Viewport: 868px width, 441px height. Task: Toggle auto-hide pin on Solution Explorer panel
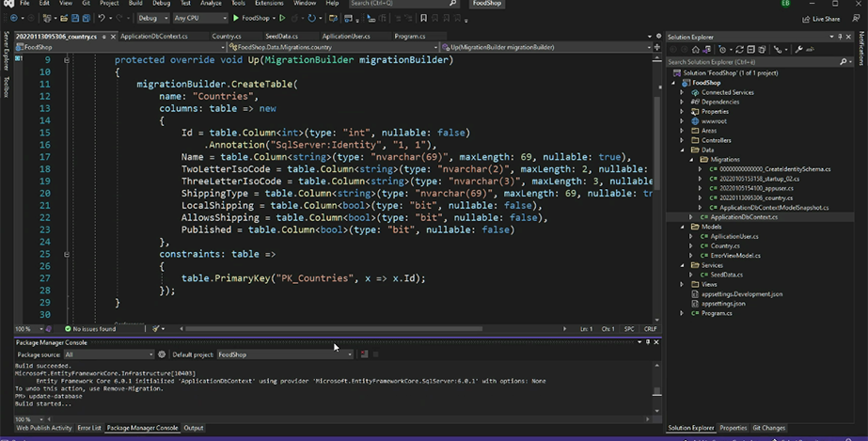tap(840, 37)
